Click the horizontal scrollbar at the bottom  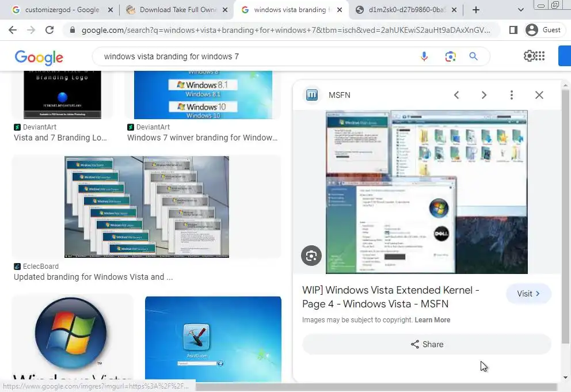click(376, 387)
